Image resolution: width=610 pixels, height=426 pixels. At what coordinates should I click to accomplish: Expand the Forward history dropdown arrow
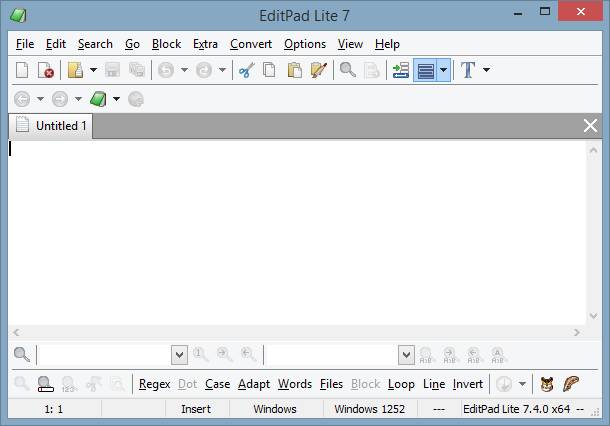[78, 99]
